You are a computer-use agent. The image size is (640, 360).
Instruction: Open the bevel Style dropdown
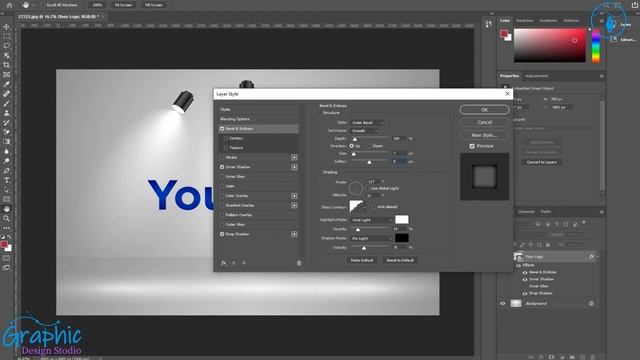tap(367, 122)
